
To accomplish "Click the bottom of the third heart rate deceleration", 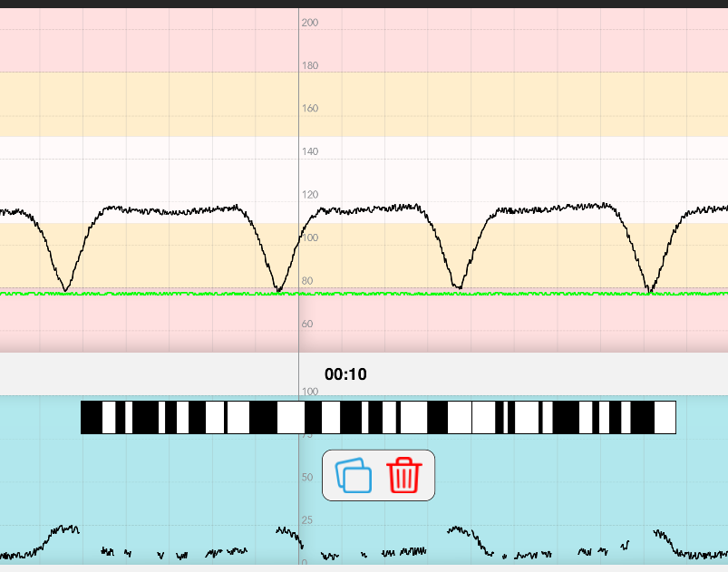I will coord(461,288).
